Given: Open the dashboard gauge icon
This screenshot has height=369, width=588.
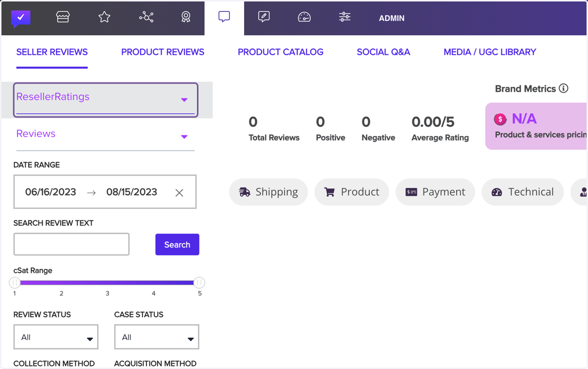Looking at the screenshot, I should tap(304, 17).
